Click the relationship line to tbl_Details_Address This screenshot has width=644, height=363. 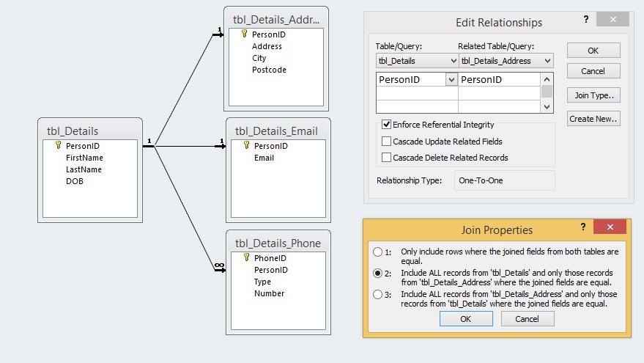click(184, 90)
